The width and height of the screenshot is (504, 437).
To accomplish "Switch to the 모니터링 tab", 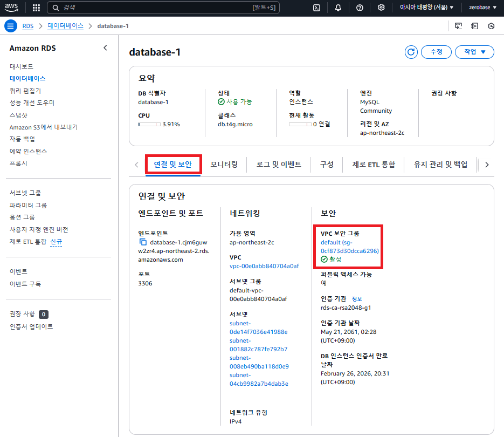I will click(224, 165).
